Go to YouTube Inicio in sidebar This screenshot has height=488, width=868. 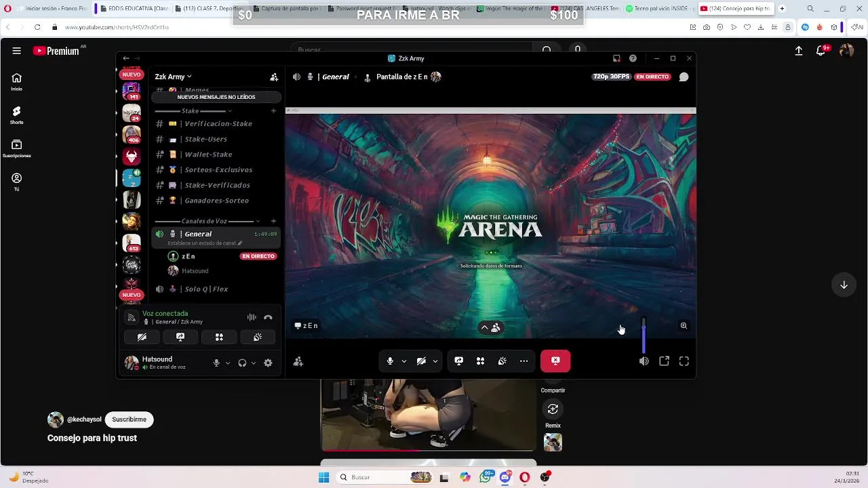pyautogui.click(x=16, y=81)
